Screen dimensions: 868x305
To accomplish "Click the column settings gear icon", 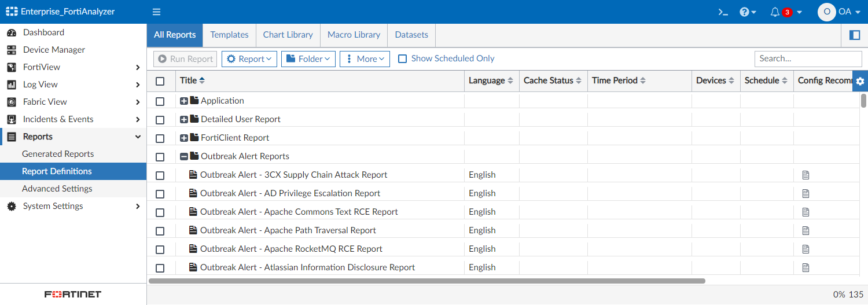I will [x=860, y=82].
